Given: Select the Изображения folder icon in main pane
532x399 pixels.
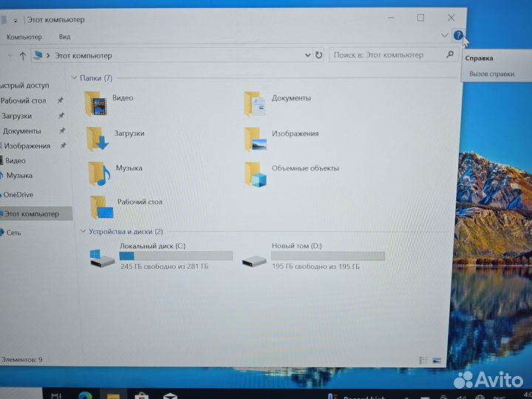Looking at the screenshot, I should pos(255,139).
